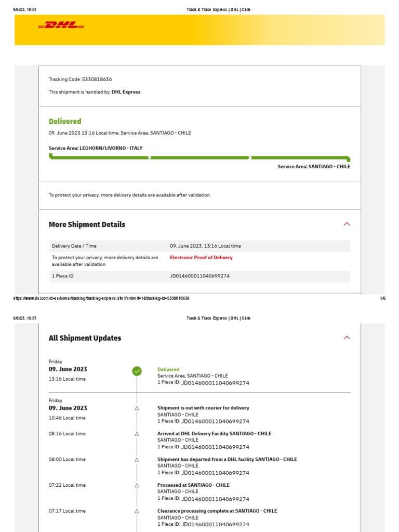Click the triangle marker at 07:17 update
Screen dimensions: 399x532
coord(137,511)
